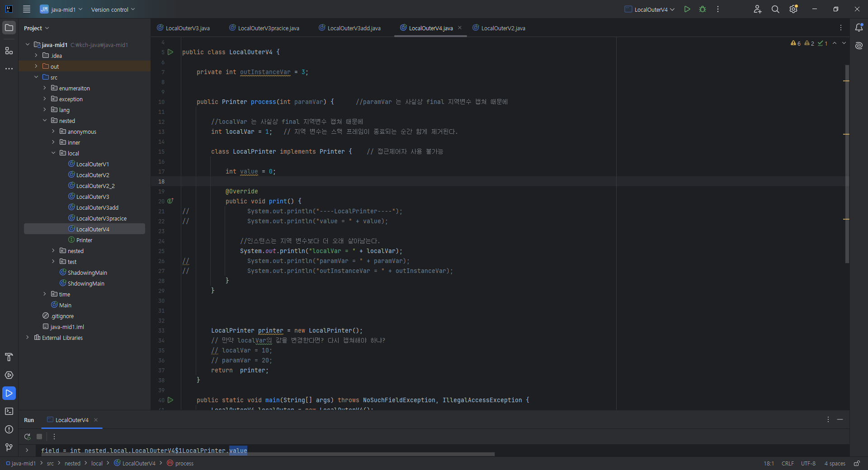Run LocalOuterV4 with the green play button
The width and height of the screenshot is (868, 470).
coord(687,9)
